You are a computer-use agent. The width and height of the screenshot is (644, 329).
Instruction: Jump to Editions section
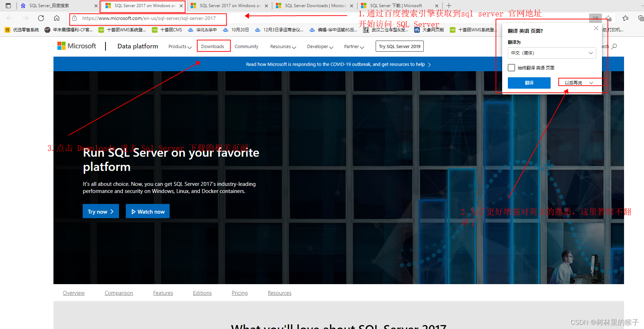(x=202, y=293)
